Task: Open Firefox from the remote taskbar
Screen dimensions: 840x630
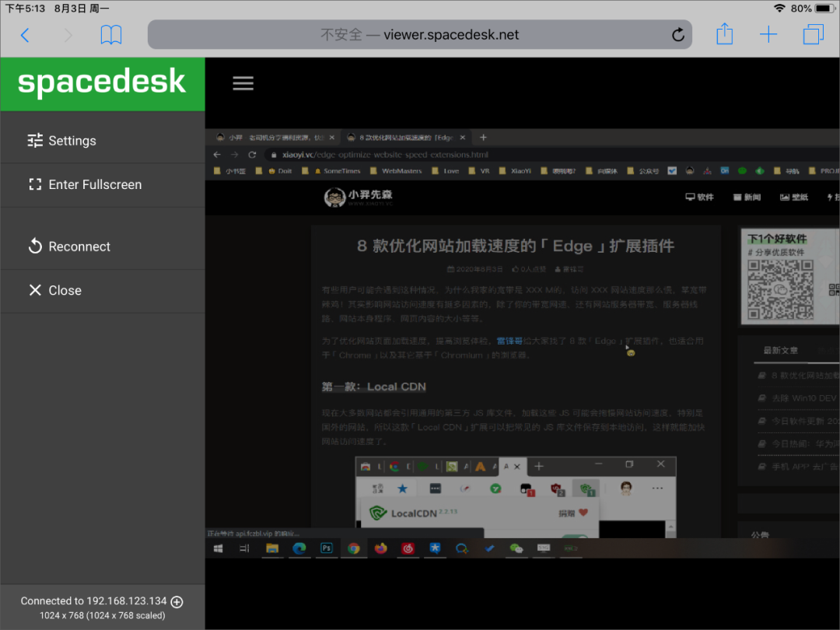Action: [380, 548]
